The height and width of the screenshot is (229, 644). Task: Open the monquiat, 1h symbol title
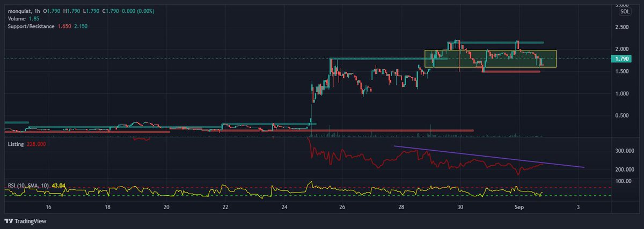point(25,11)
